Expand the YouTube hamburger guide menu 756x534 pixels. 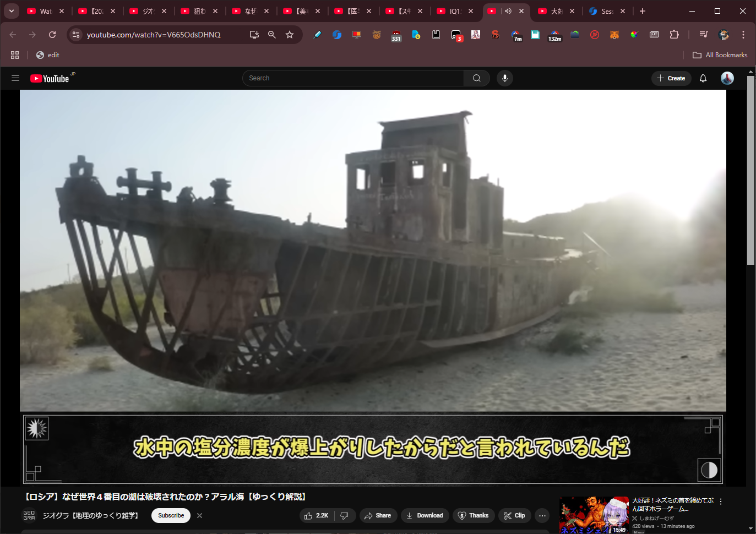click(x=15, y=78)
